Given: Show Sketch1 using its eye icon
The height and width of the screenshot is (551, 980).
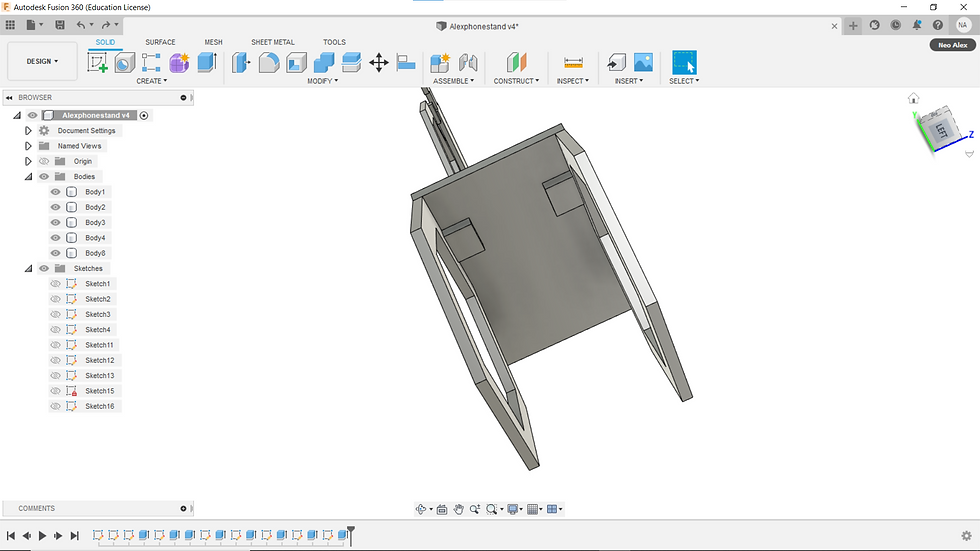Looking at the screenshot, I should click(x=56, y=284).
